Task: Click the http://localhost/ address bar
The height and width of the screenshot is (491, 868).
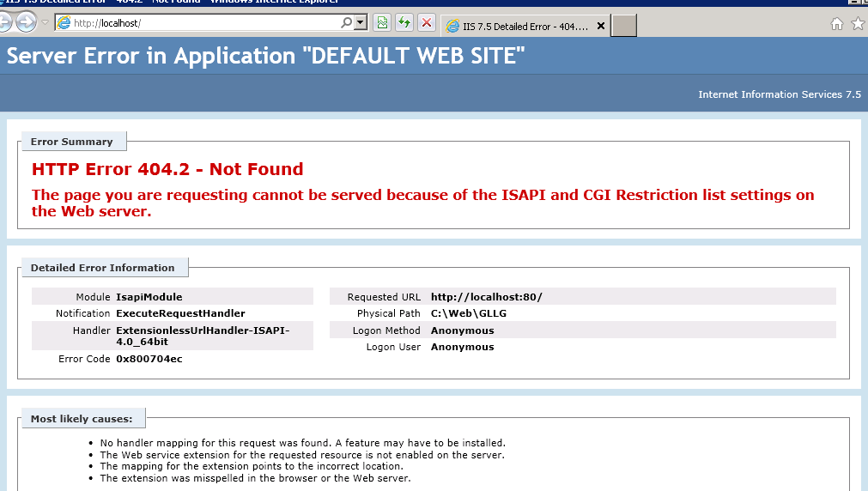Action: click(x=211, y=22)
